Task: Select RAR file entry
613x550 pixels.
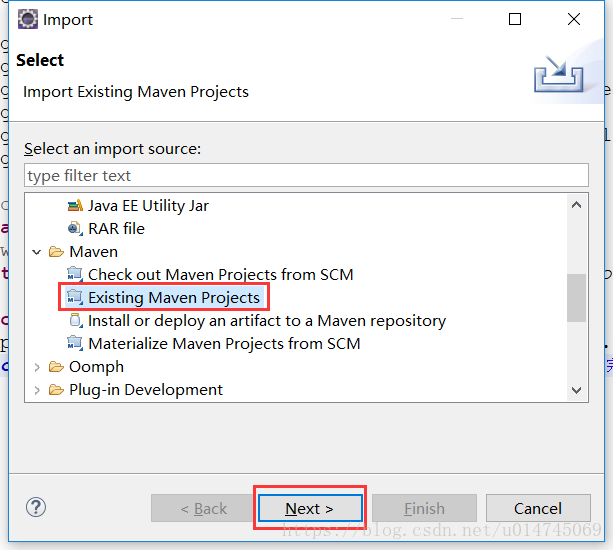Action: [117, 229]
